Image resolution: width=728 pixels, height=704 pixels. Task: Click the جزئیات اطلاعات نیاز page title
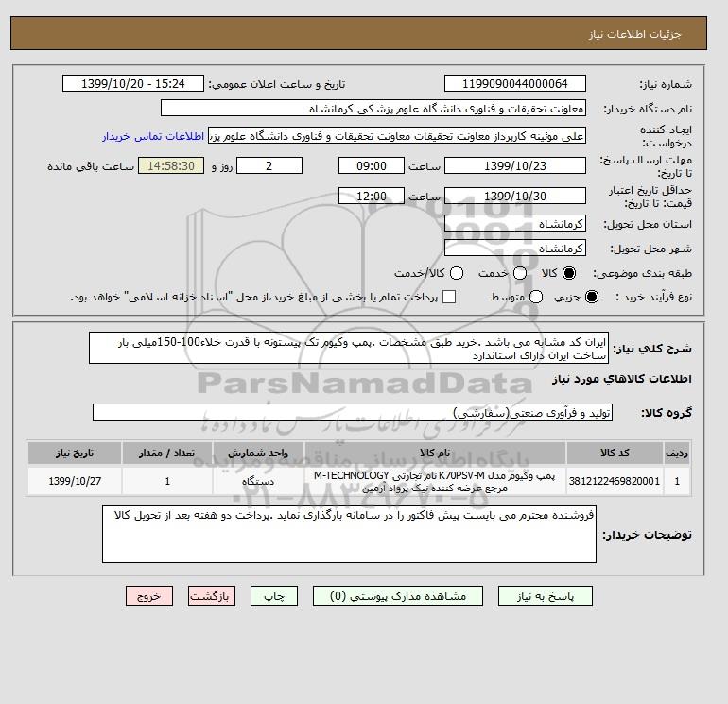coord(634,34)
